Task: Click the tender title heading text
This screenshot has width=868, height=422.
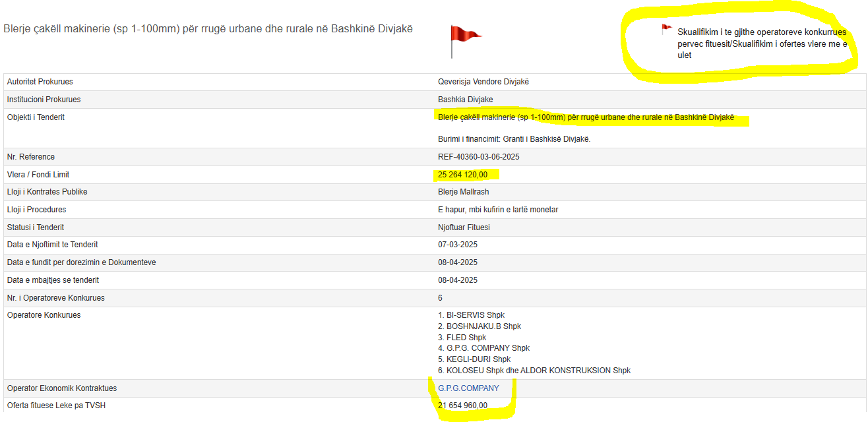Action: point(208,29)
